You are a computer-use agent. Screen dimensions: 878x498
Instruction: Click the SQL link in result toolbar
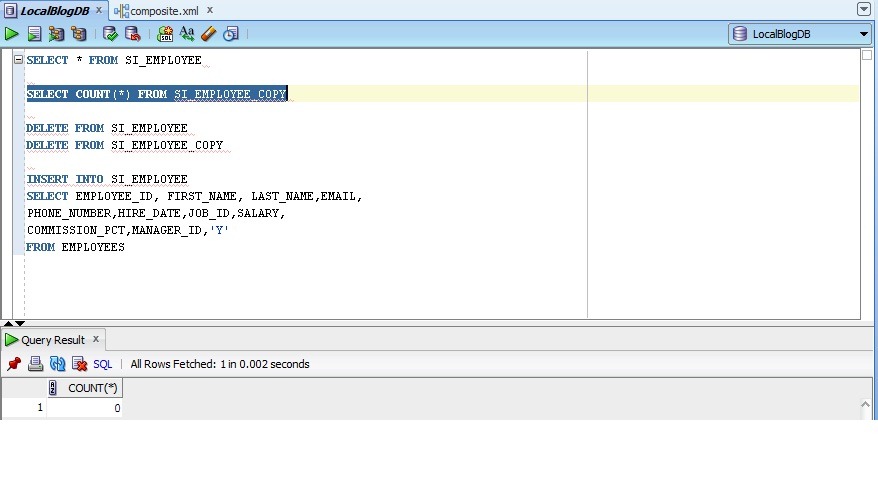click(x=103, y=364)
